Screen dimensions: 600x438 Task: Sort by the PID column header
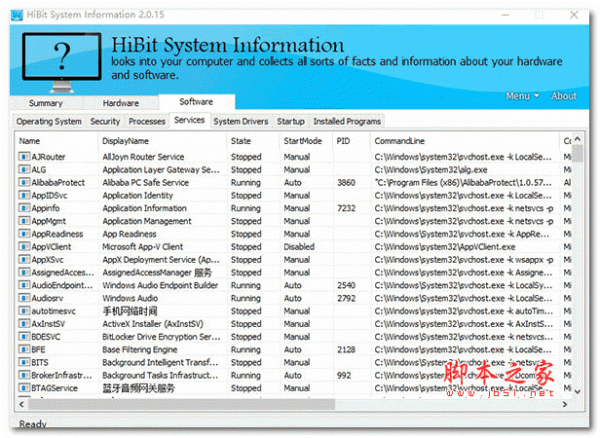(x=344, y=141)
